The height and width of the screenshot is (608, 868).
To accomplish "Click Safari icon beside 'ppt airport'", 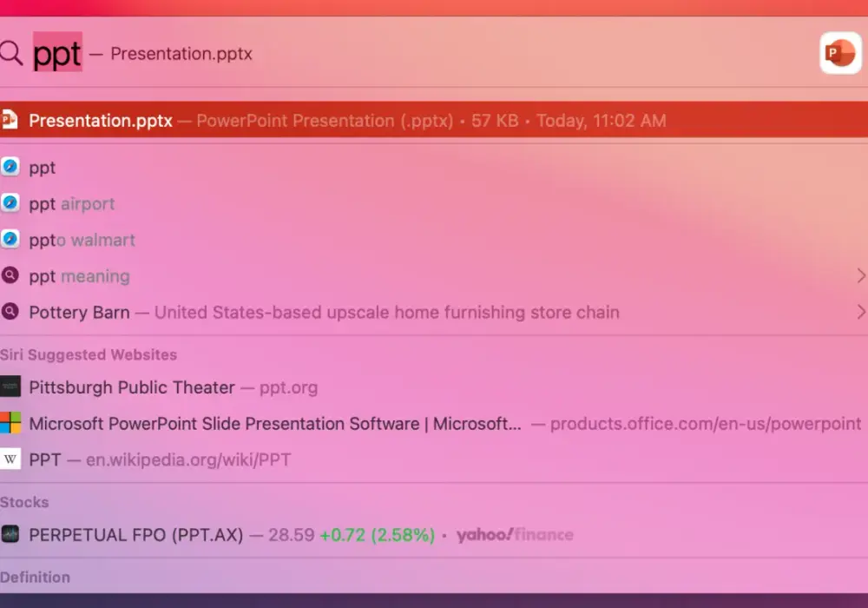I will click(10, 203).
